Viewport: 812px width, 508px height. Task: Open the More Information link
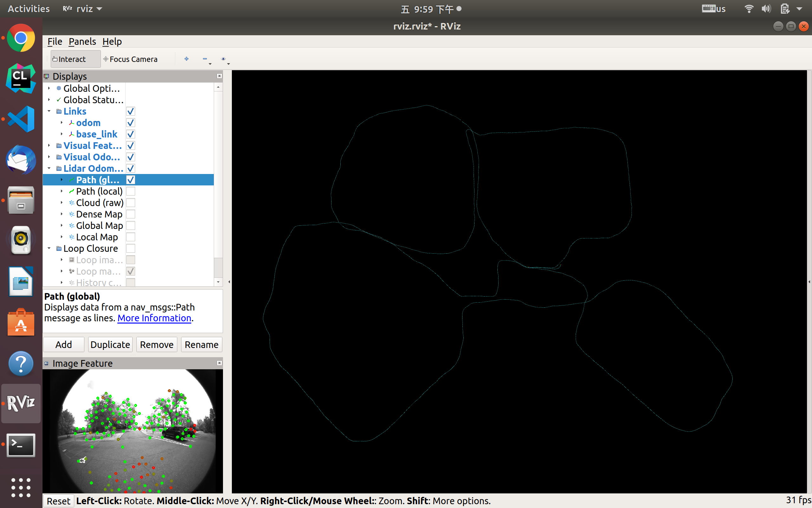(x=154, y=318)
